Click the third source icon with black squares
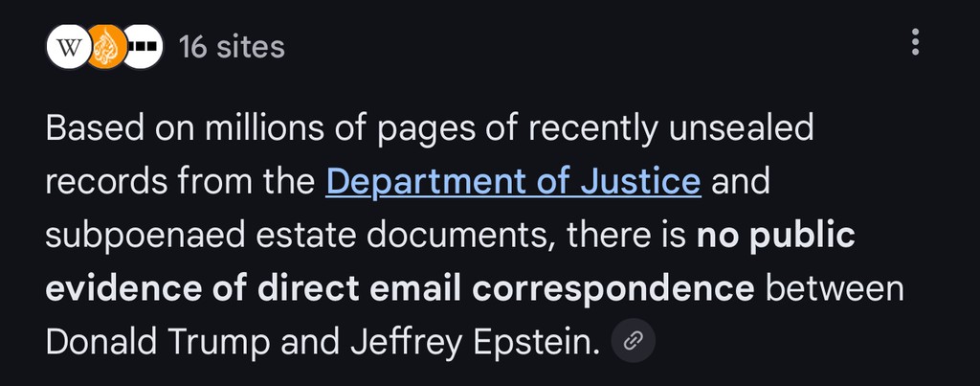 coord(143,47)
